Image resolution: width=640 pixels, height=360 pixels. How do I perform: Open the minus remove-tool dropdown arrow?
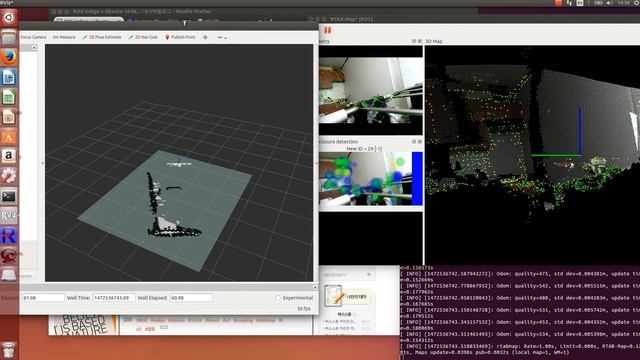pyautogui.click(x=225, y=38)
